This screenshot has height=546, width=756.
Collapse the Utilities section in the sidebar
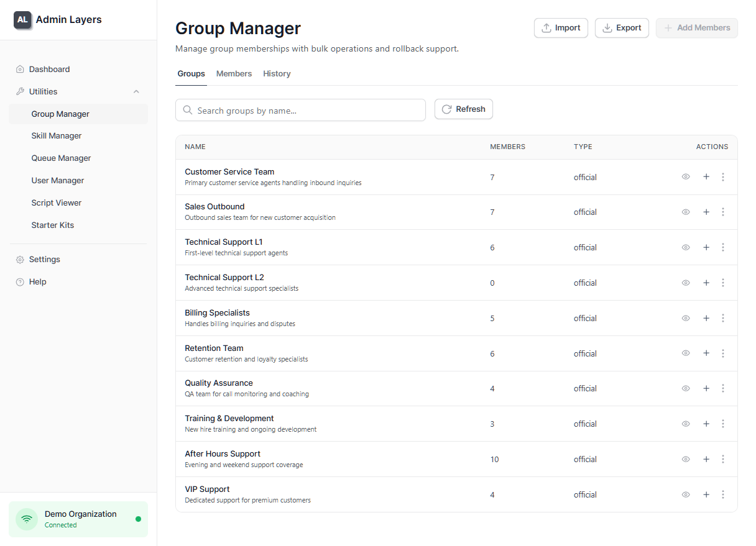point(136,91)
